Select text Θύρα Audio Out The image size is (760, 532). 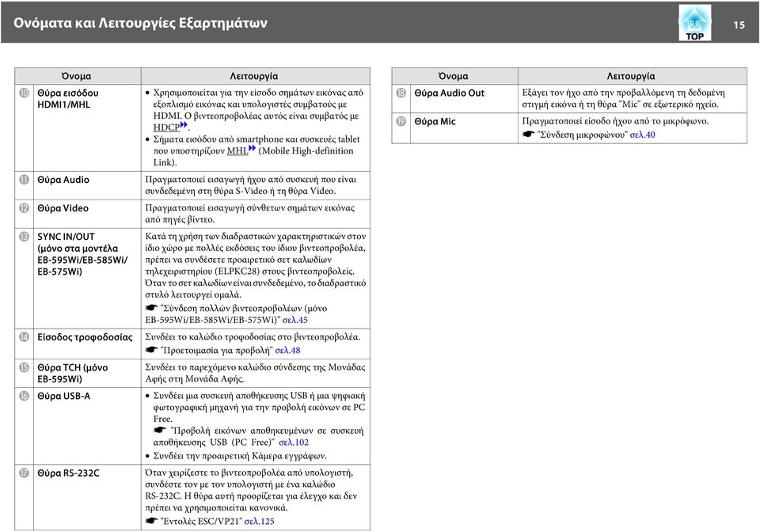coord(450,93)
